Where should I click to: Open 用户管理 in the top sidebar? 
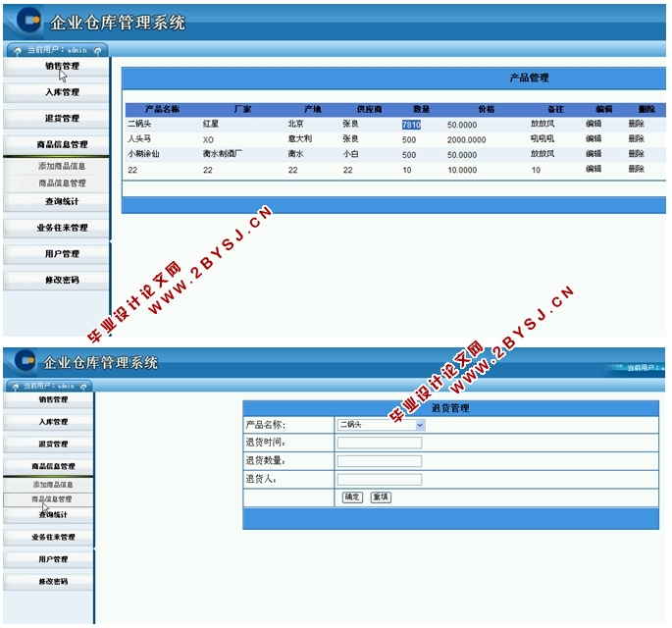coord(56,254)
